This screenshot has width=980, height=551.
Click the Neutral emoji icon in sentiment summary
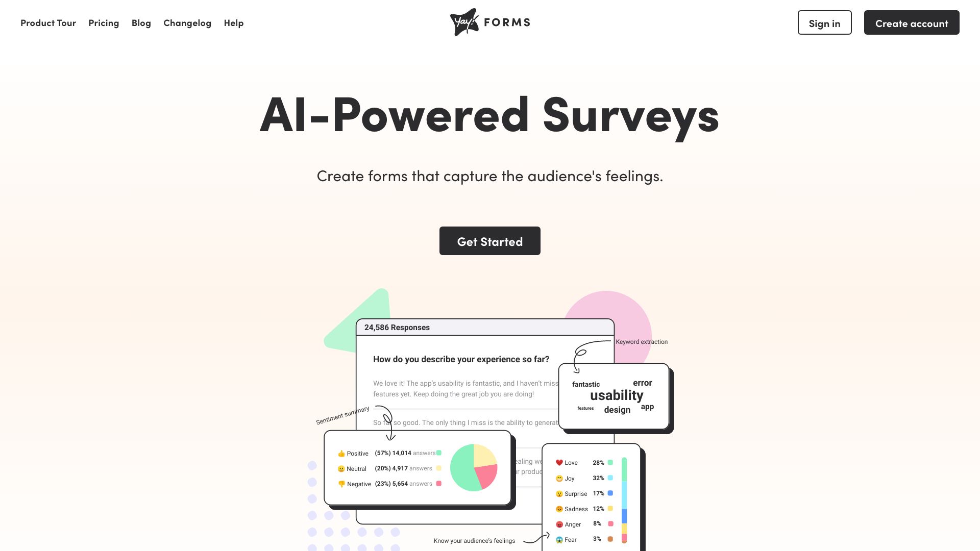(x=341, y=468)
